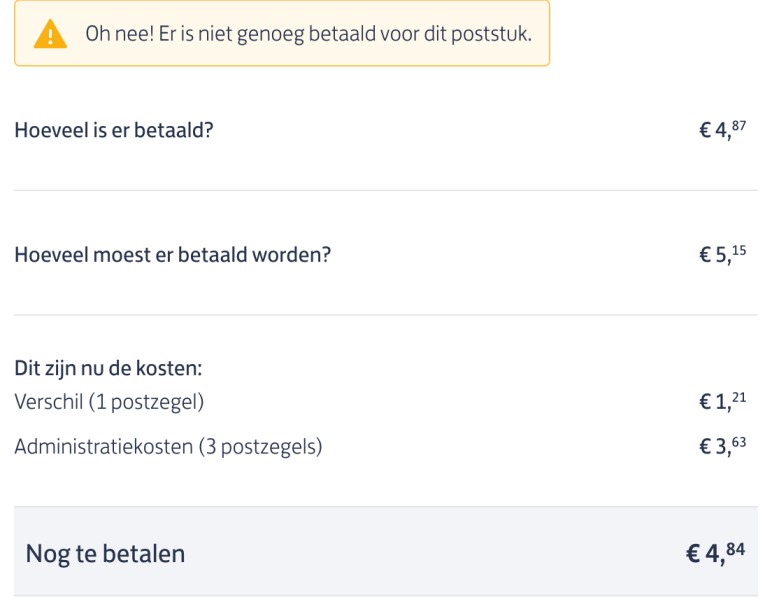Click the "Nog te betalen" label

click(105, 553)
